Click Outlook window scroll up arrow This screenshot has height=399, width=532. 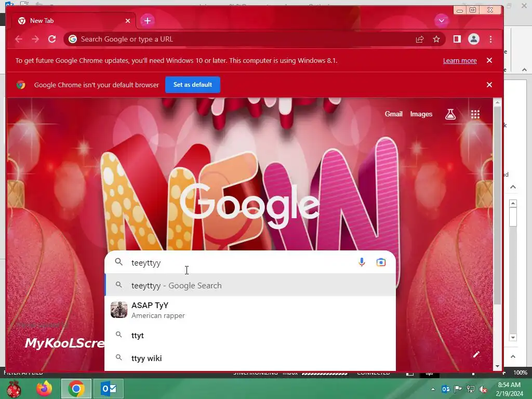513,203
